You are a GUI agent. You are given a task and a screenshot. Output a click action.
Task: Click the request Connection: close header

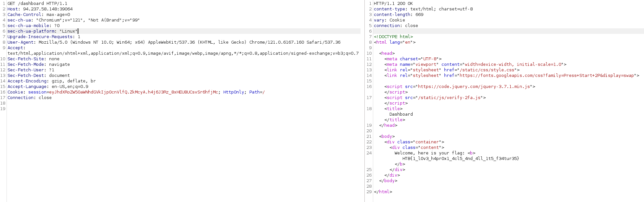point(30,98)
